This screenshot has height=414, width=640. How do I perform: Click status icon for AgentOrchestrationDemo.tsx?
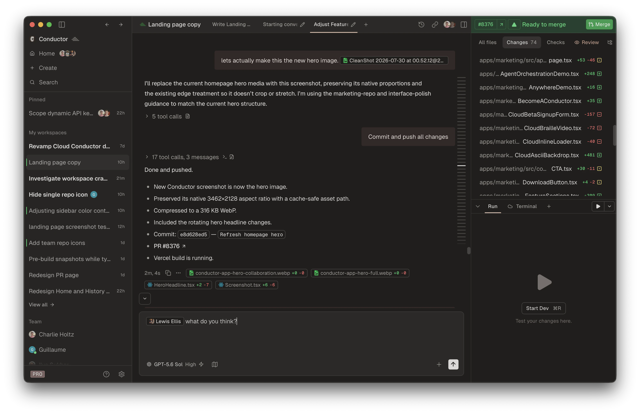coord(599,74)
